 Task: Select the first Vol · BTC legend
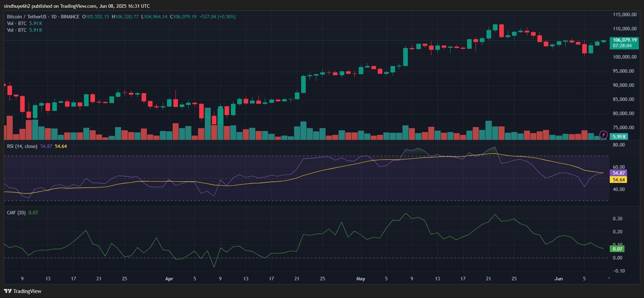(x=17, y=23)
